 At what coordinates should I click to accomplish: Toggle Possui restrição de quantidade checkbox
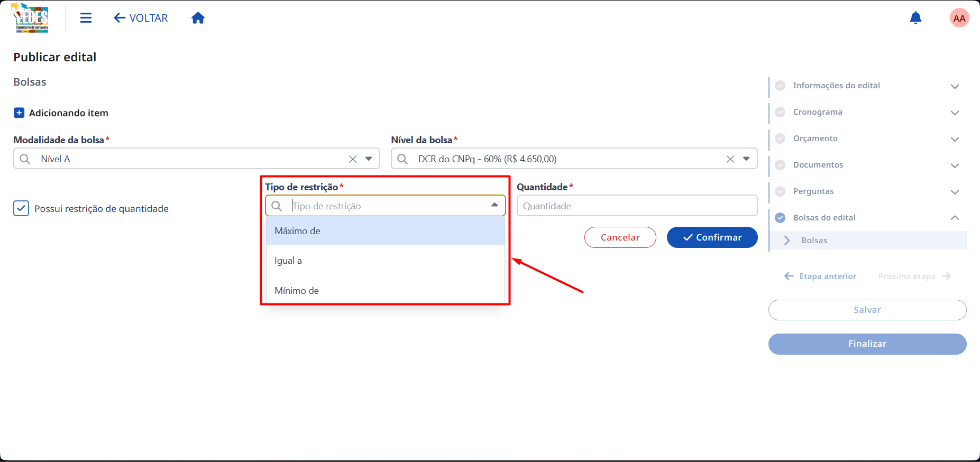click(21, 208)
